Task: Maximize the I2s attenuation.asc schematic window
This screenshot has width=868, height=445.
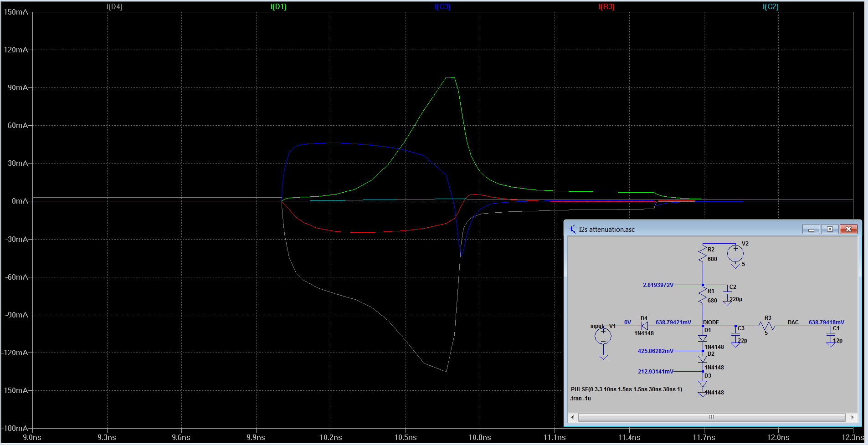Action: click(830, 229)
